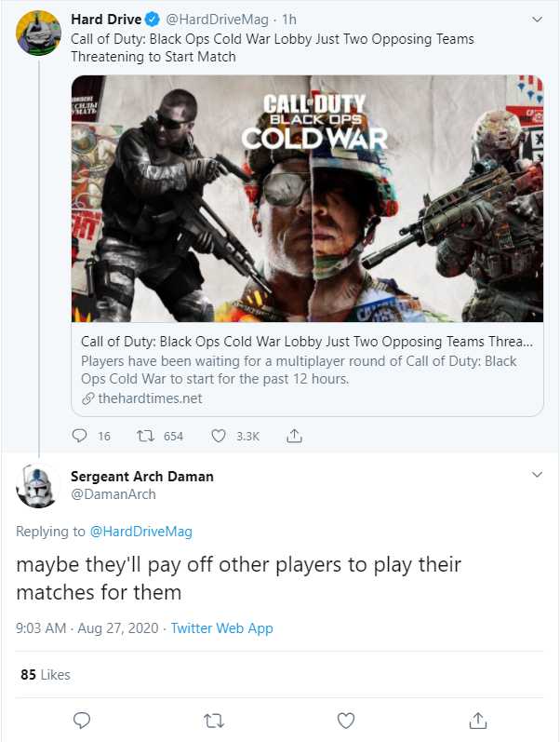Viewport: 560px width, 742px height.
Task: Open the thehardtimes.net article link
Action: 149,398
